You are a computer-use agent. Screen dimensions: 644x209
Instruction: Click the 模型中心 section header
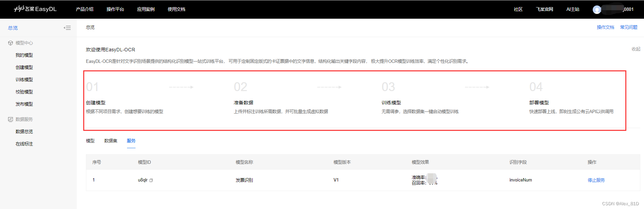coord(24,43)
